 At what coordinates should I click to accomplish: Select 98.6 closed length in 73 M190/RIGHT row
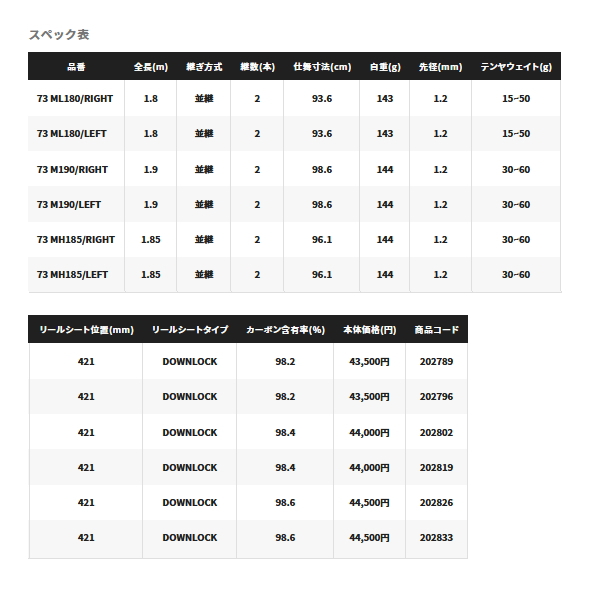point(322,170)
